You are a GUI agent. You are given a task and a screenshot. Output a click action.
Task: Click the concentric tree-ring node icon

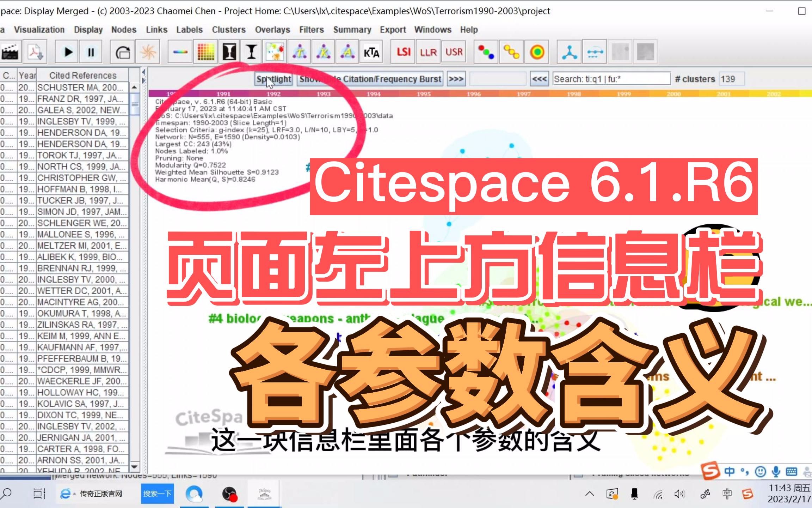coord(537,52)
